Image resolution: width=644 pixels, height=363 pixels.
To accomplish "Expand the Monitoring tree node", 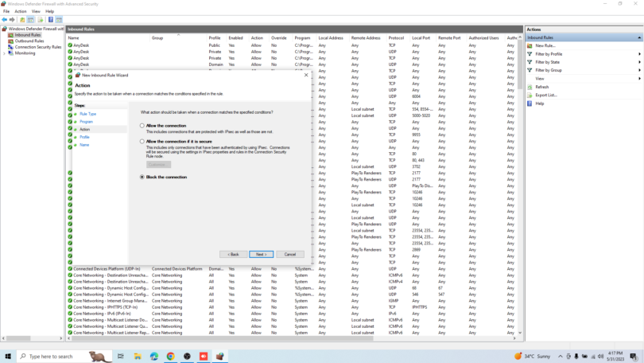I will [x=5, y=53].
